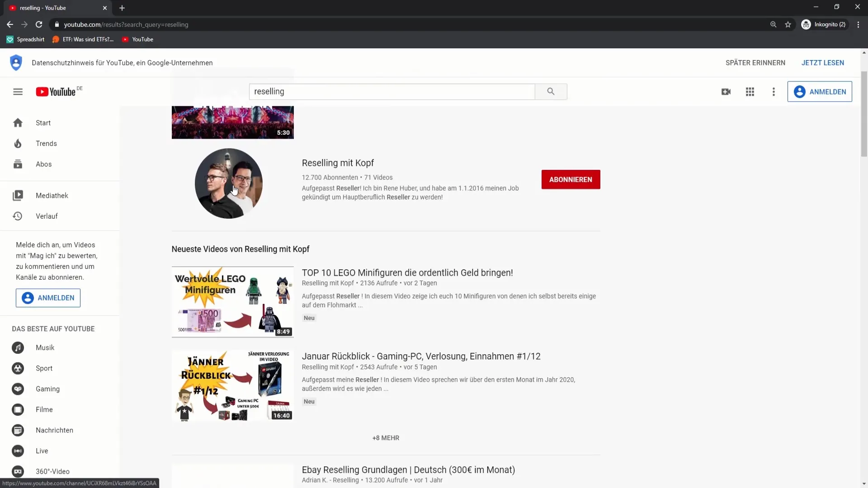
Task: Click the Start home icon
Action: coord(18,123)
